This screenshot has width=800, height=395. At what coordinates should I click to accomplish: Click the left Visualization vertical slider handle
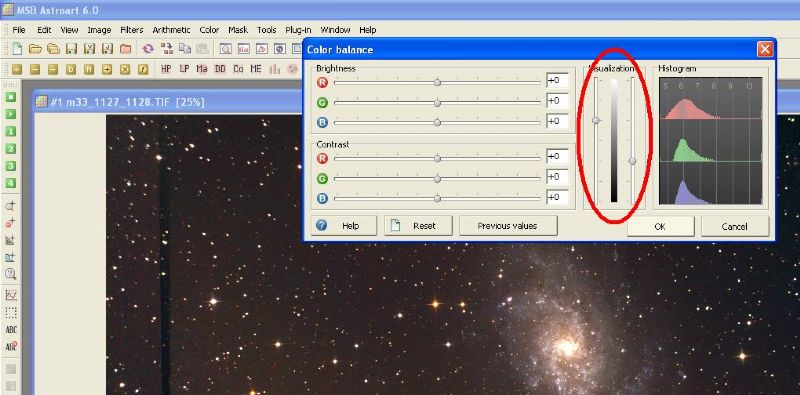click(x=595, y=120)
